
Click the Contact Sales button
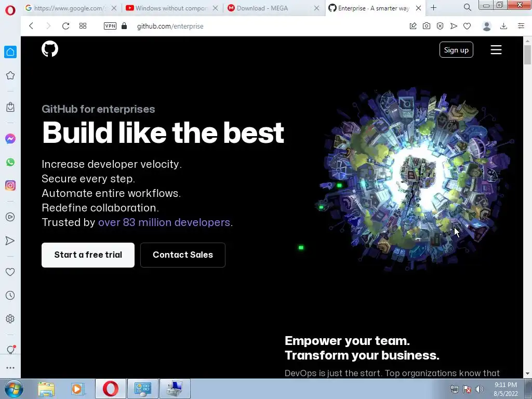[x=182, y=255]
